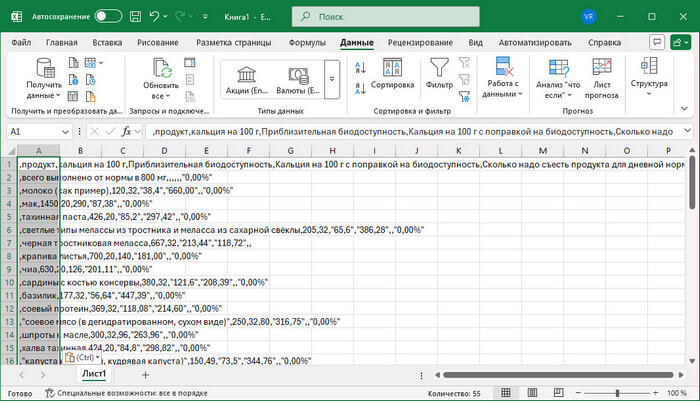700x401 pixels.
Task: Expand the data types gallery arrow
Action: tap(333, 79)
